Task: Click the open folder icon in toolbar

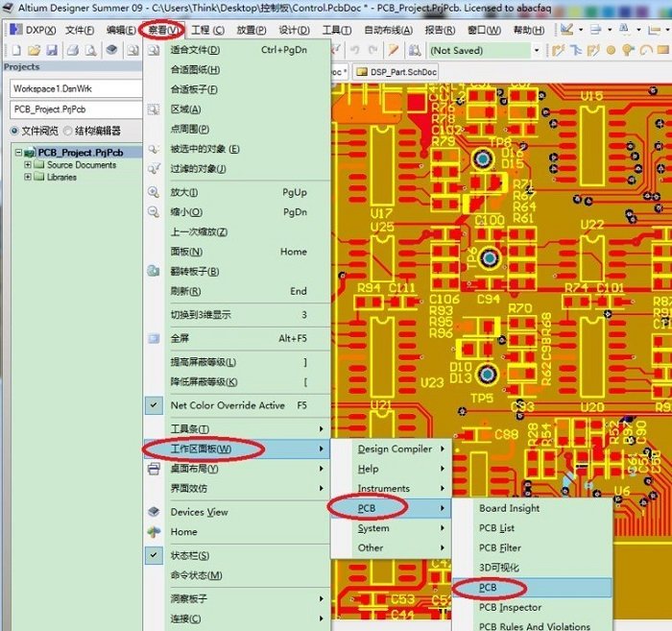Action: pyautogui.click(x=34, y=51)
